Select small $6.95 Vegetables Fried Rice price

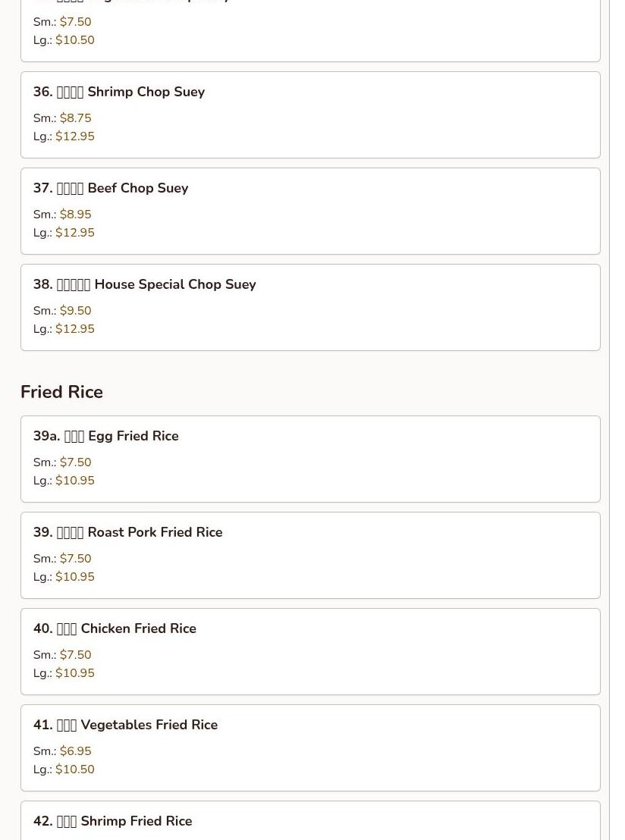coord(75,751)
